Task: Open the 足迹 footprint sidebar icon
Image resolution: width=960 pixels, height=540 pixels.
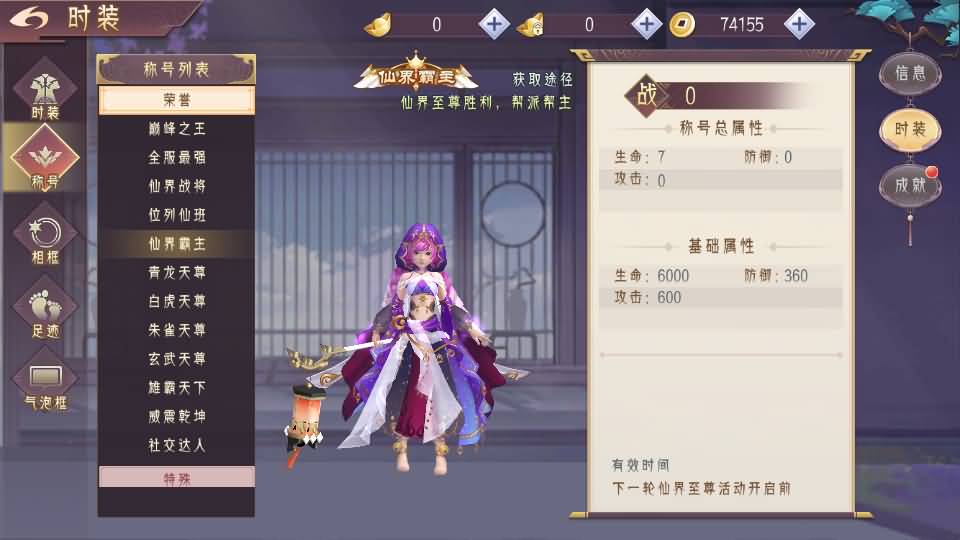Action: [45, 311]
